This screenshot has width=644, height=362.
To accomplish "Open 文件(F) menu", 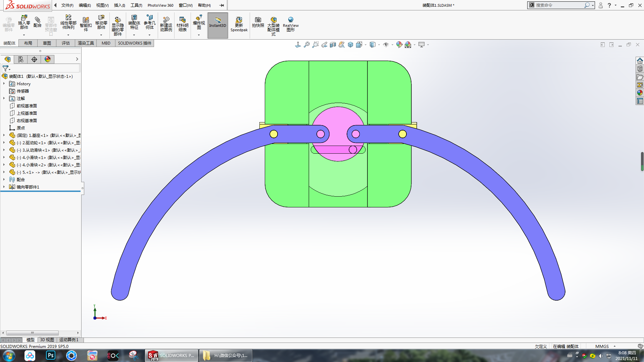I will 67,5.
